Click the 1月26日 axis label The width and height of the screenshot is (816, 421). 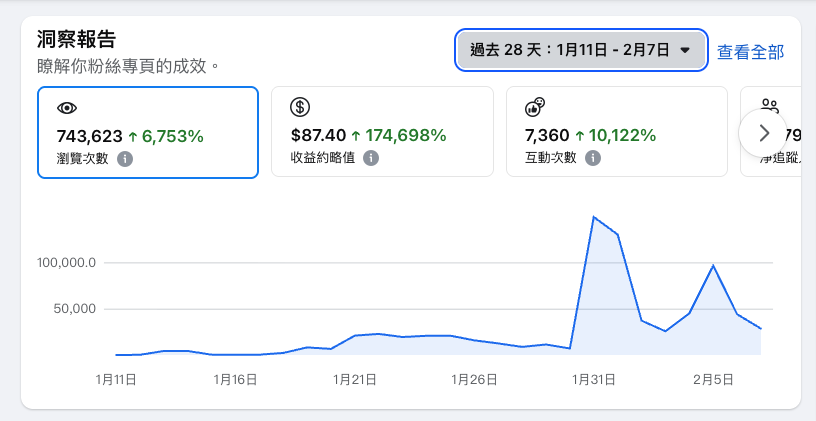474,379
